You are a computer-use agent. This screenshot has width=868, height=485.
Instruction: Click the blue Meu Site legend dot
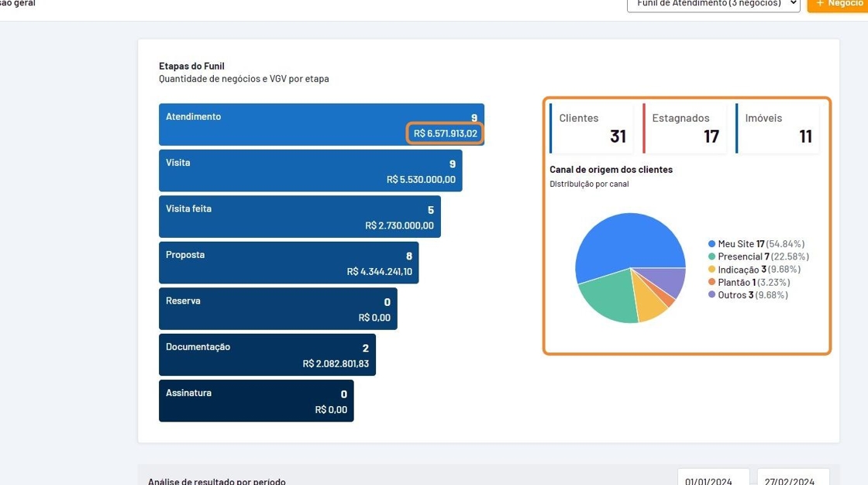coord(711,244)
